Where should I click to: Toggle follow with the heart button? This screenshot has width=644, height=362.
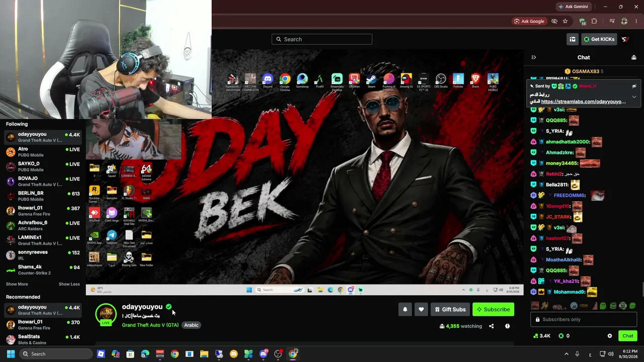click(x=421, y=309)
